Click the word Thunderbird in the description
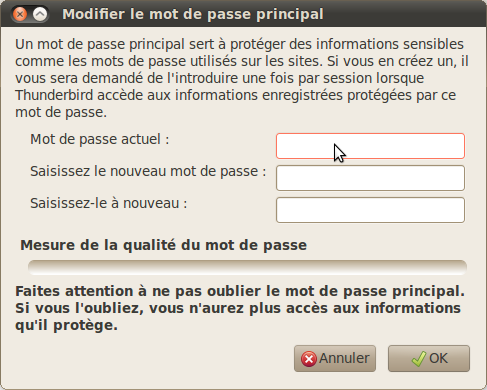Screen dimensions: 487x390 (54, 95)
